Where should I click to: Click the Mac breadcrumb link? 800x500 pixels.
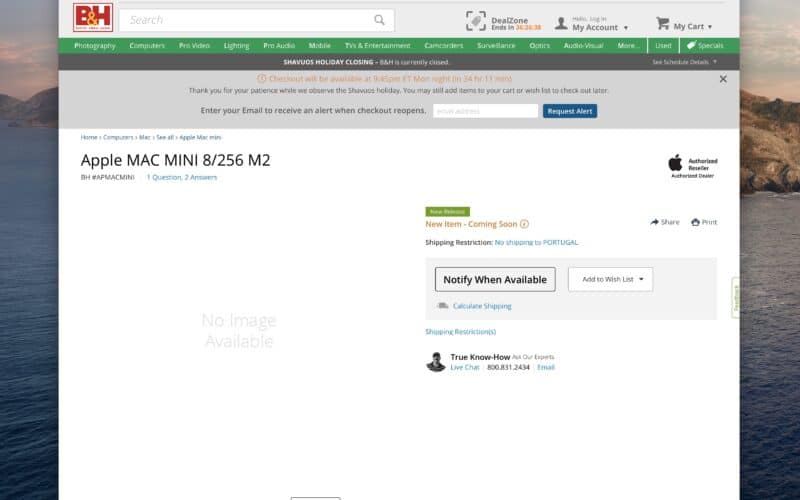click(145, 137)
